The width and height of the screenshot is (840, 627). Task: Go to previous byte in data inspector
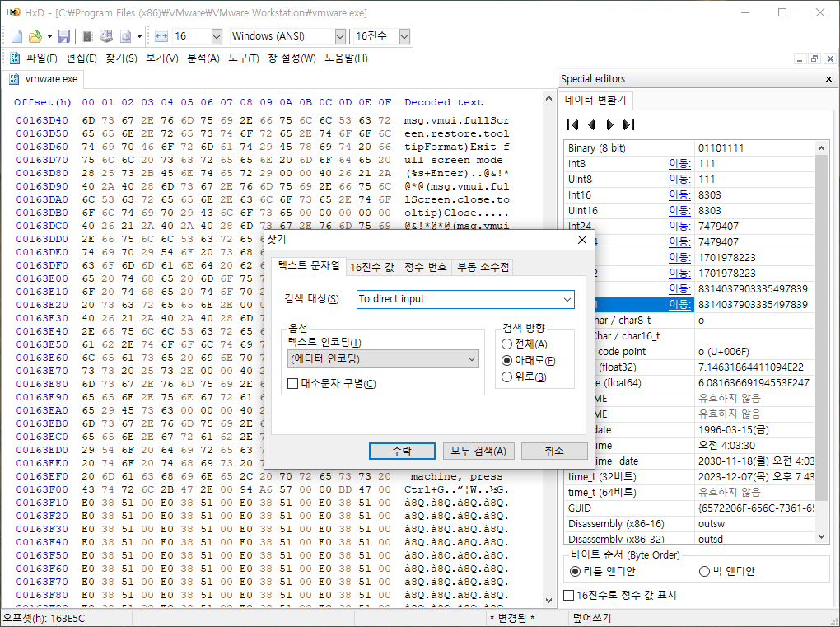(591, 125)
